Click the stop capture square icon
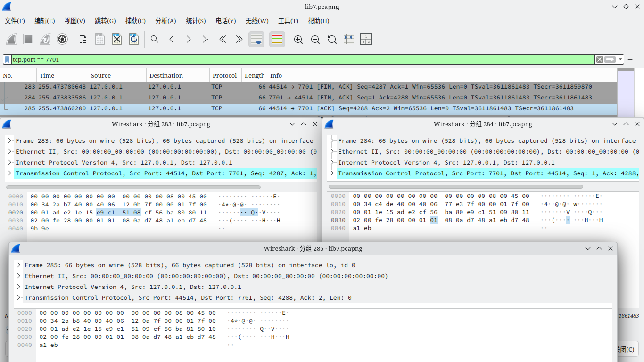The width and height of the screenshot is (644, 362). click(x=28, y=40)
